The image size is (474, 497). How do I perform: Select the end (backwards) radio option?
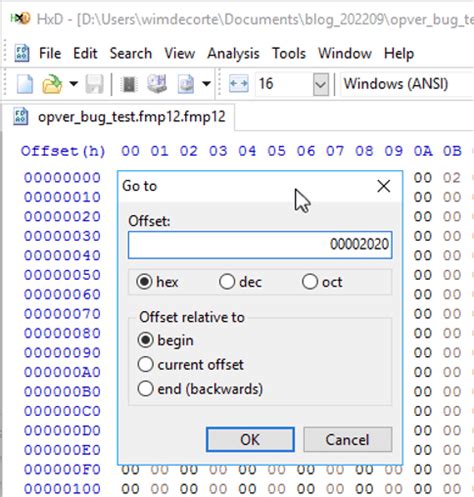pyautogui.click(x=146, y=389)
